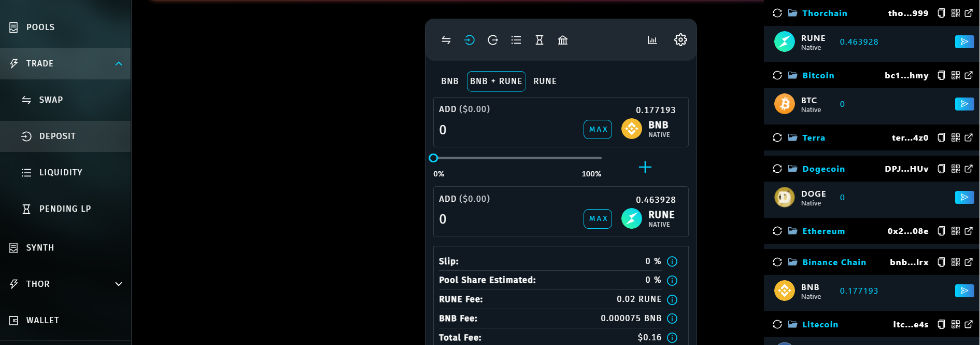Screen dimensions: 980x345
Task: Show the chart icon in card toolbar
Action: click(x=652, y=40)
